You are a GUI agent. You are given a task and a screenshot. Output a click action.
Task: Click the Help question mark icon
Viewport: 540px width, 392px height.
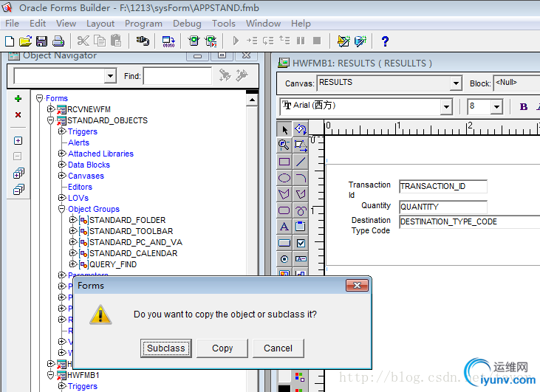click(x=385, y=41)
